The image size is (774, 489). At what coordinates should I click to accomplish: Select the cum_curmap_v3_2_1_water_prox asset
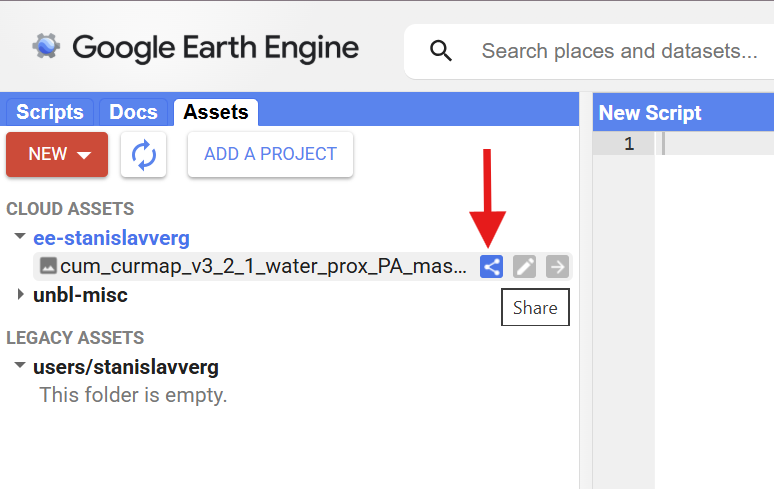pyautogui.click(x=263, y=267)
